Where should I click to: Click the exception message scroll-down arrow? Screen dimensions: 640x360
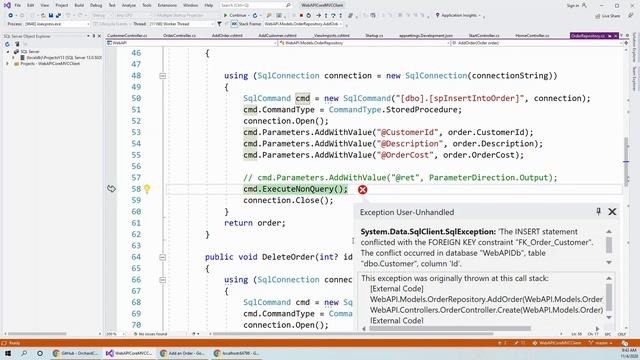tap(609, 262)
